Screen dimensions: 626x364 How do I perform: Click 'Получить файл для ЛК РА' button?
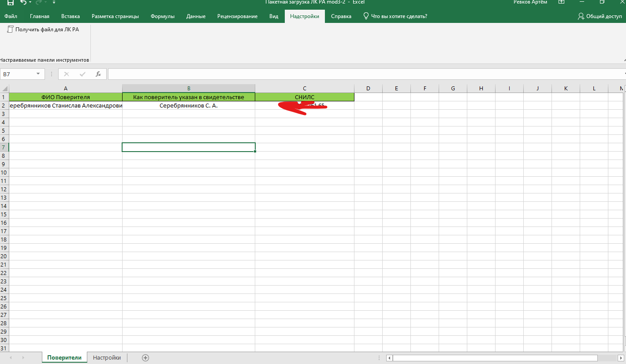[x=43, y=30]
